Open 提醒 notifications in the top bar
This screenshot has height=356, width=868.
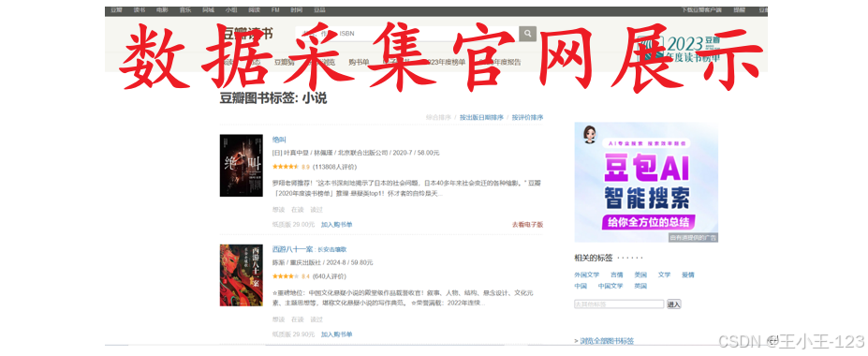740,10
